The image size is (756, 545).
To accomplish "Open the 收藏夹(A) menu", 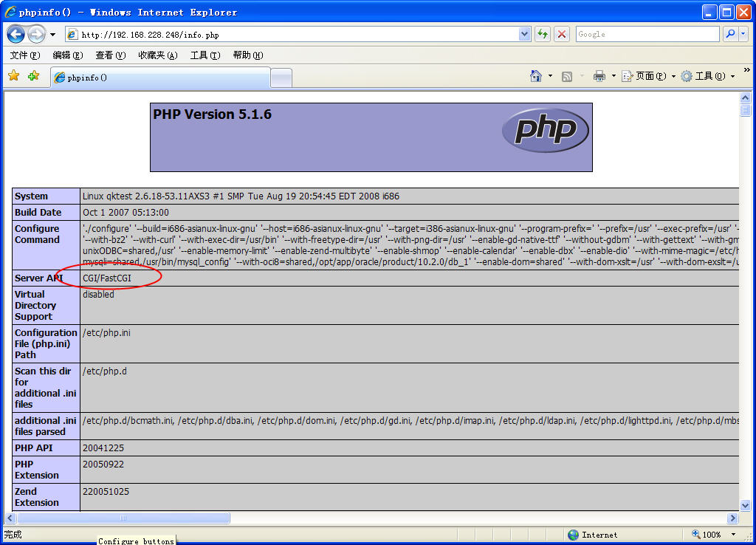I will tap(157, 55).
